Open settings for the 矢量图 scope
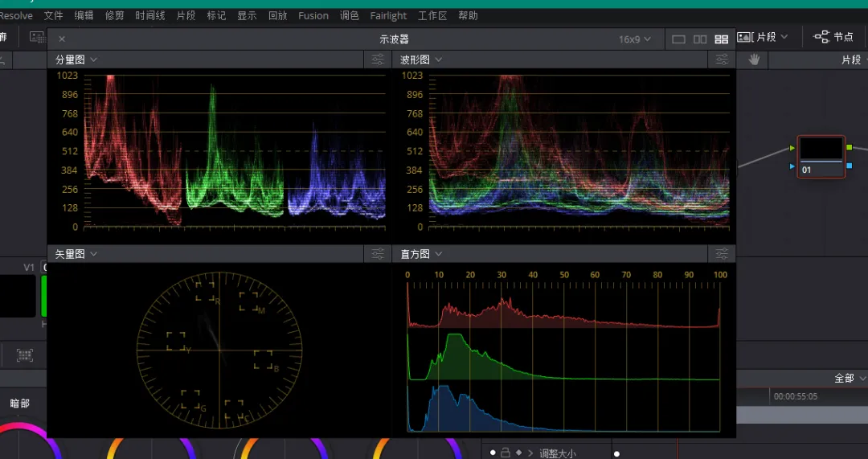 pos(378,253)
